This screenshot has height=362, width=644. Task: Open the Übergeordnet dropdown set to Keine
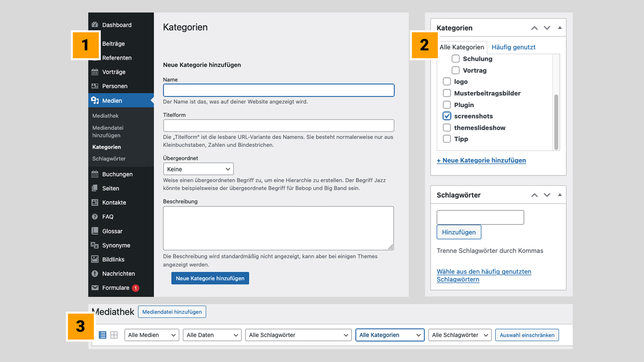[x=198, y=169]
